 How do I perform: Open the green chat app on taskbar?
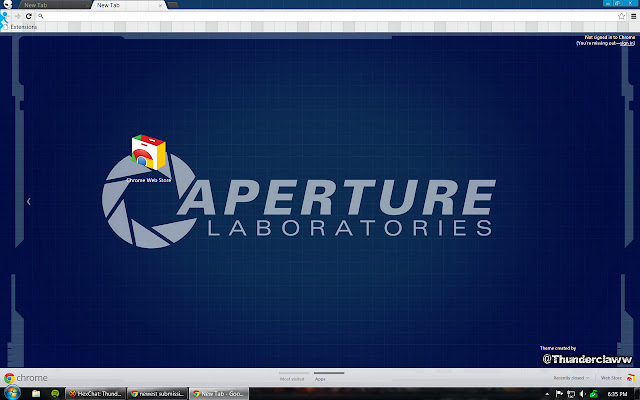(x=55, y=394)
